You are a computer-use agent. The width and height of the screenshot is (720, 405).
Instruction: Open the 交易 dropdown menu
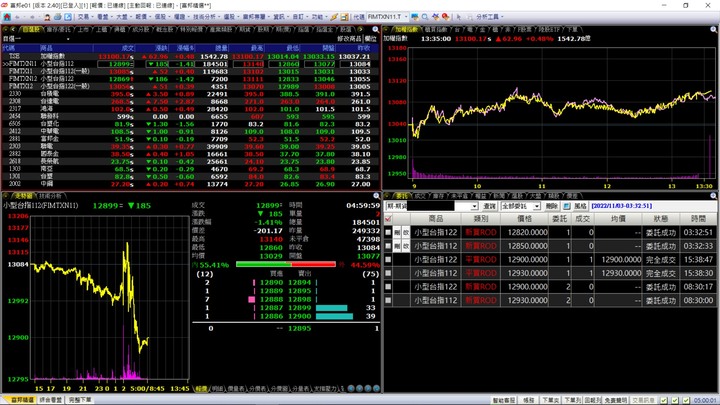[x=85, y=17]
